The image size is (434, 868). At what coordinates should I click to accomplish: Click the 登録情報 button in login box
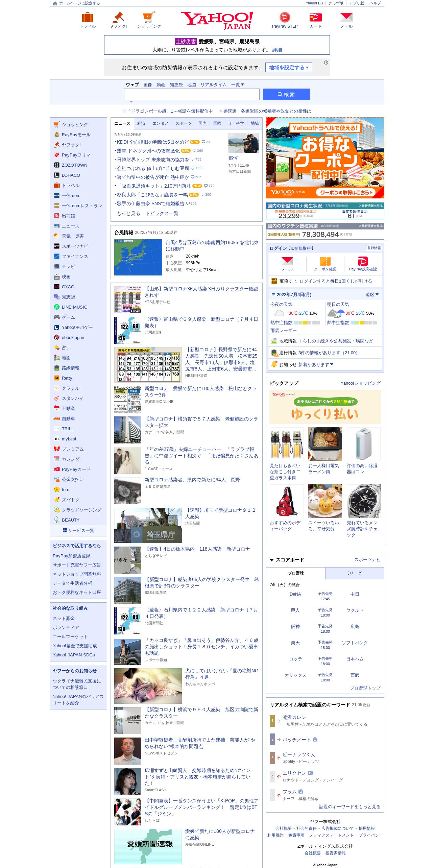pos(374,248)
